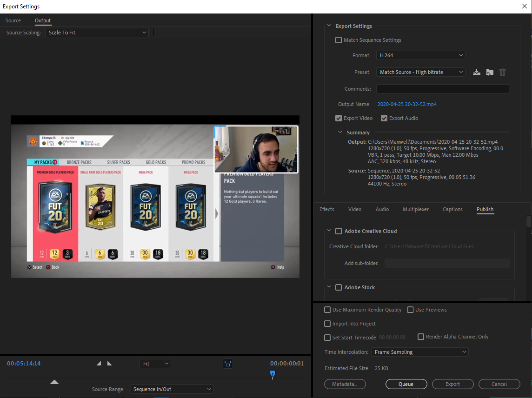Open the Format dropdown
The height and width of the screenshot is (398, 532).
click(420, 55)
